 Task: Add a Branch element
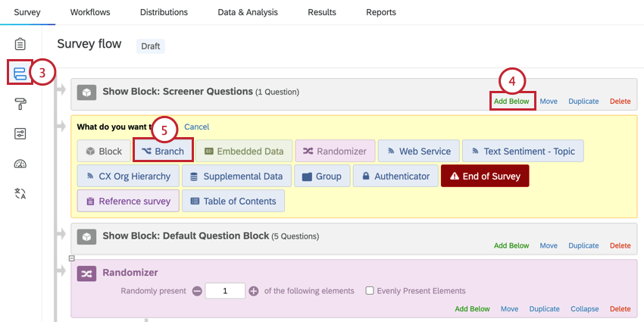pos(163,151)
